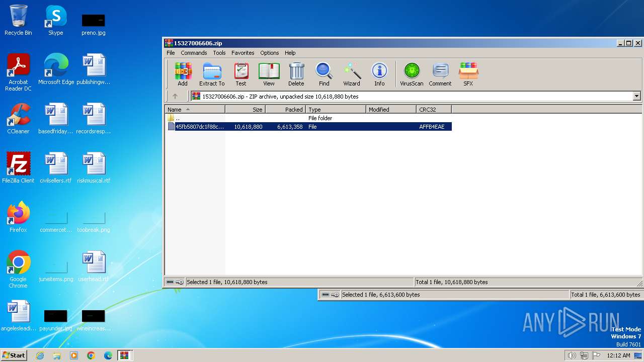
Task: Open the Find magnifier tool
Action: 324,74
